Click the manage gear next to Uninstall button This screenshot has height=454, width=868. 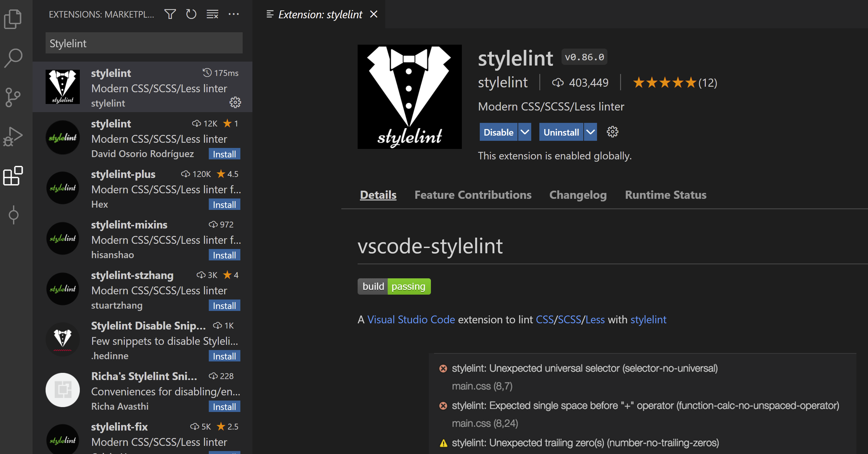(612, 132)
